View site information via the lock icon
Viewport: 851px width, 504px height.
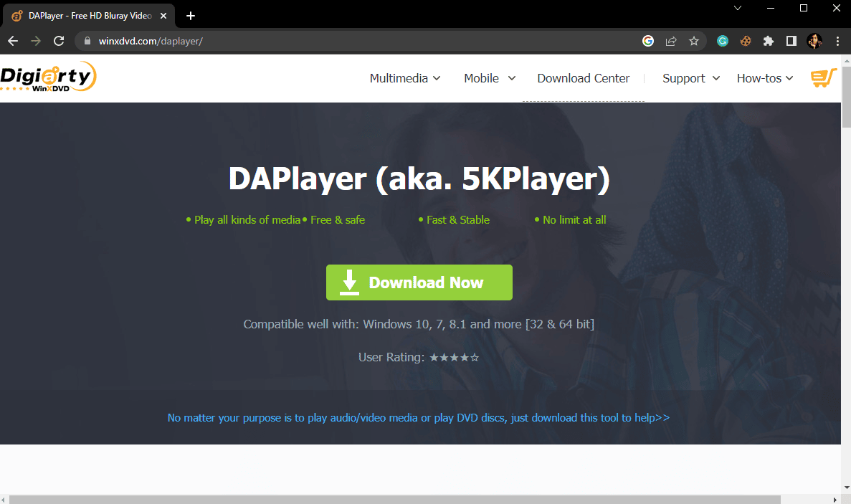87,42
